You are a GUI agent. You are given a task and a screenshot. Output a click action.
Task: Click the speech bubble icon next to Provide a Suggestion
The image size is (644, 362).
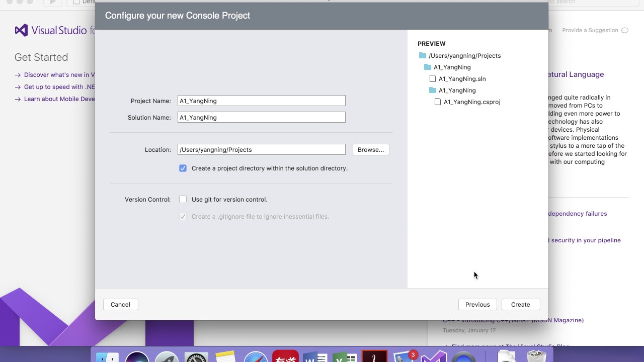[x=625, y=30]
